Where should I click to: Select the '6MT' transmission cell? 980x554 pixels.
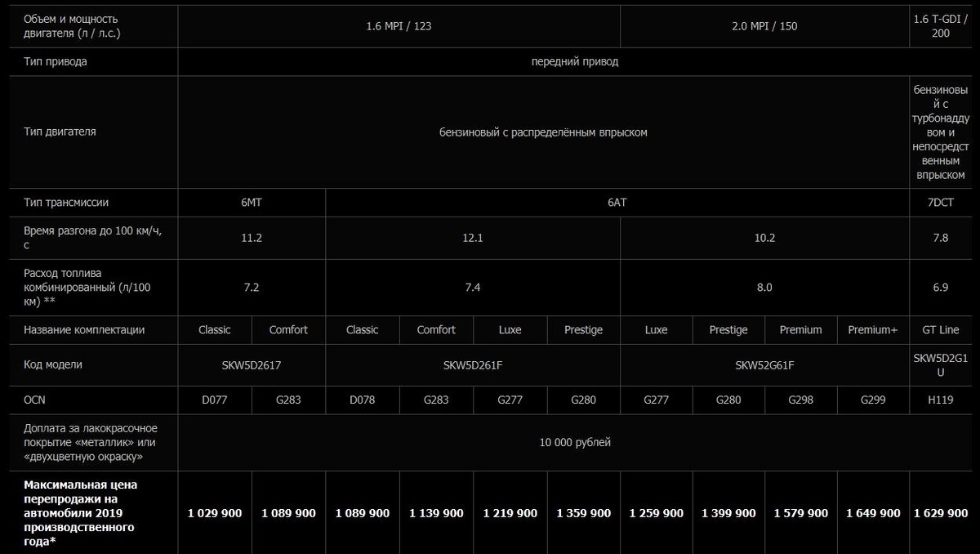point(252,203)
